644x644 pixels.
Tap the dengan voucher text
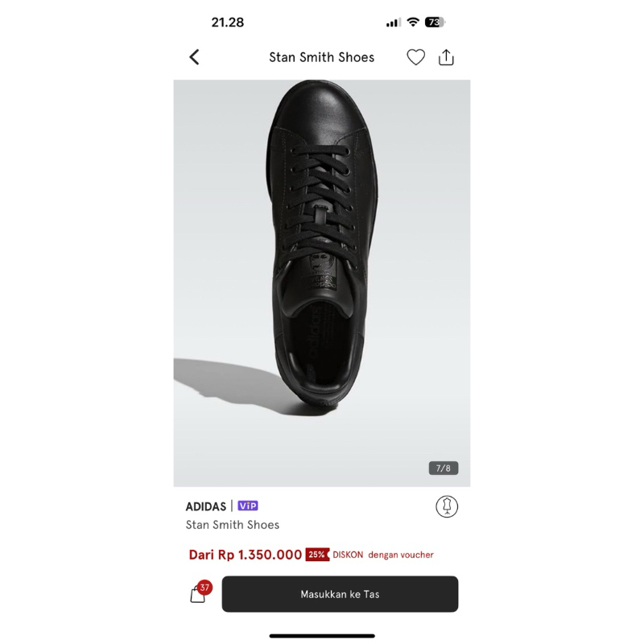point(400,555)
